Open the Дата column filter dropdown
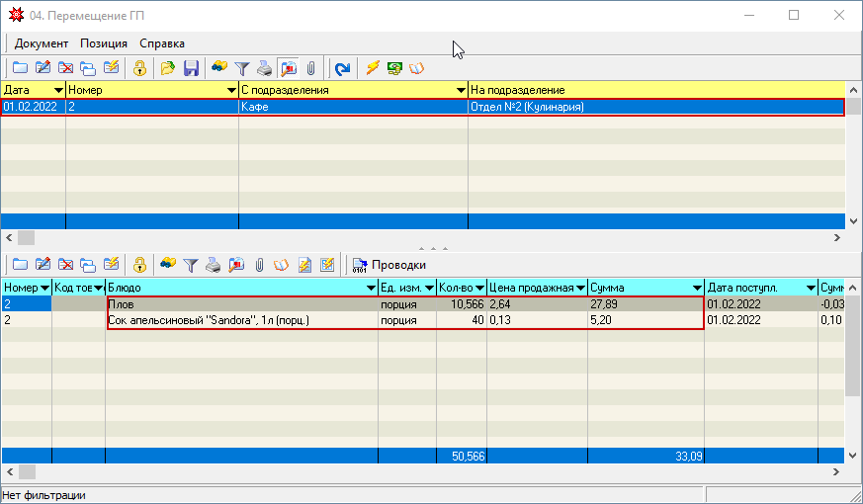Screen dimensions: 863x504 point(58,90)
